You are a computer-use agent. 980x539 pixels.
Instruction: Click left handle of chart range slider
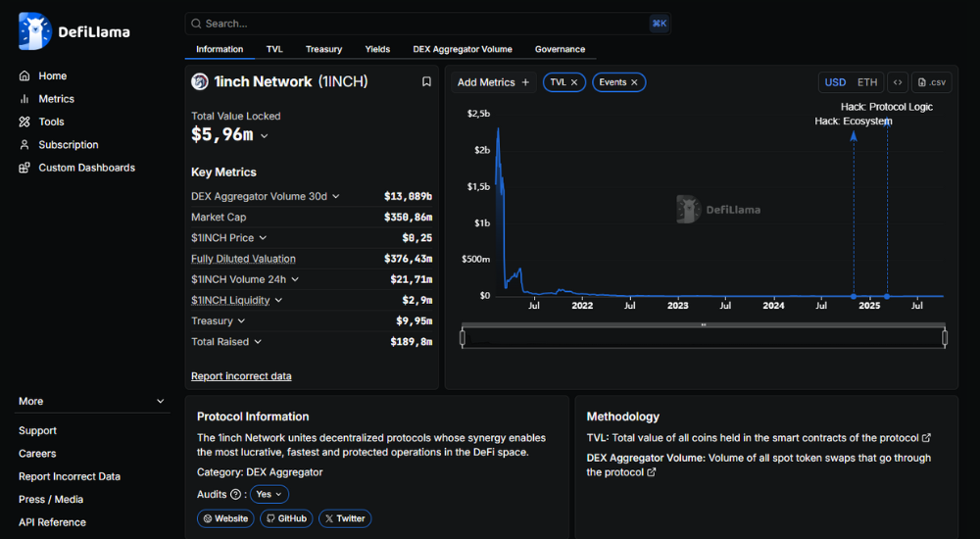462,338
